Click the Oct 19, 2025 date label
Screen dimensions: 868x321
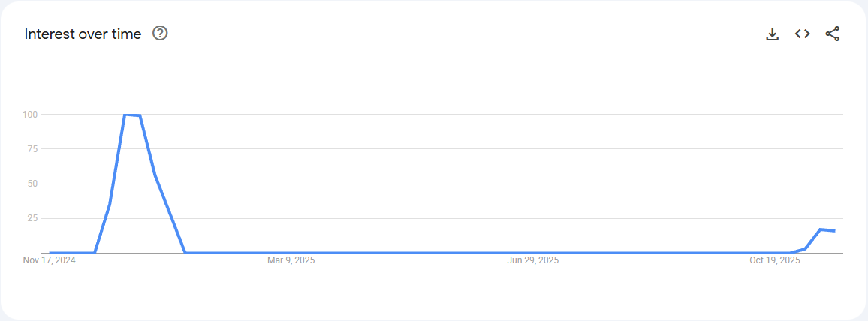click(x=775, y=261)
